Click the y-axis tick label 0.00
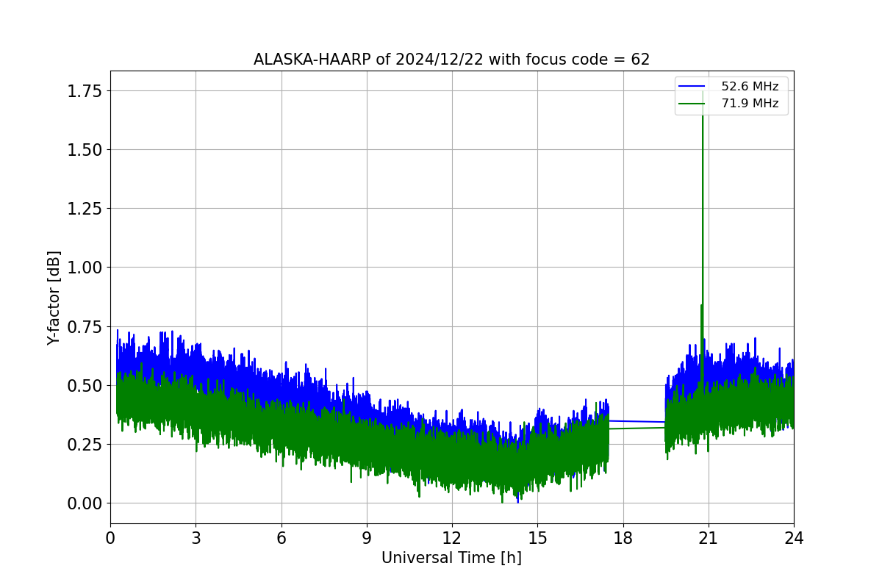The image size is (882, 588). [85, 503]
